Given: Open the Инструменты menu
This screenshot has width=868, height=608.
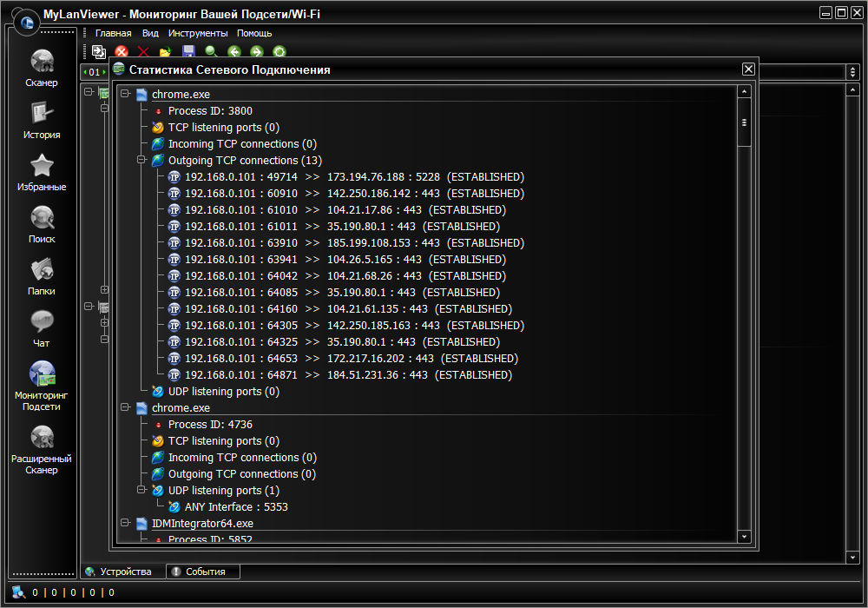Looking at the screenshot, I should tap(198, 33).
